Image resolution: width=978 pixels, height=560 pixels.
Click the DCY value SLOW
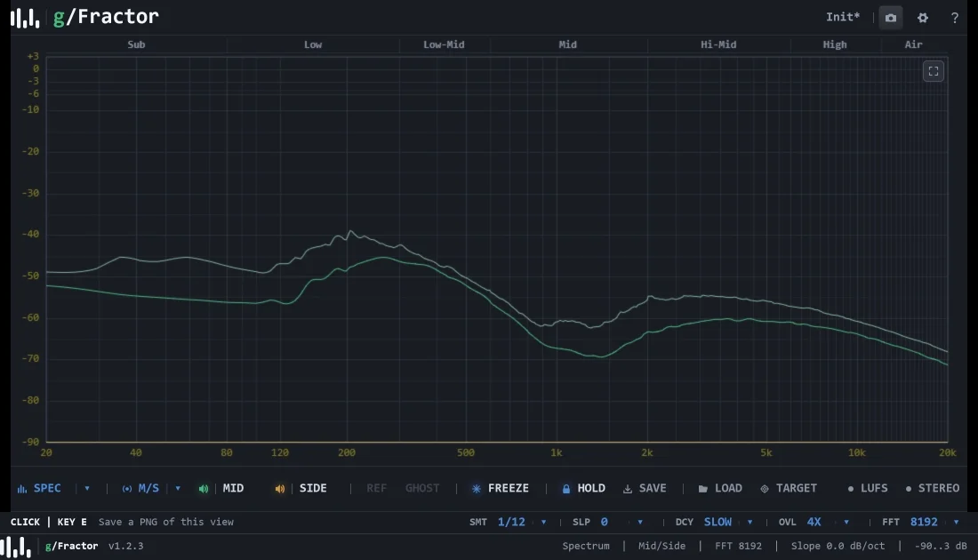[717, 522]
